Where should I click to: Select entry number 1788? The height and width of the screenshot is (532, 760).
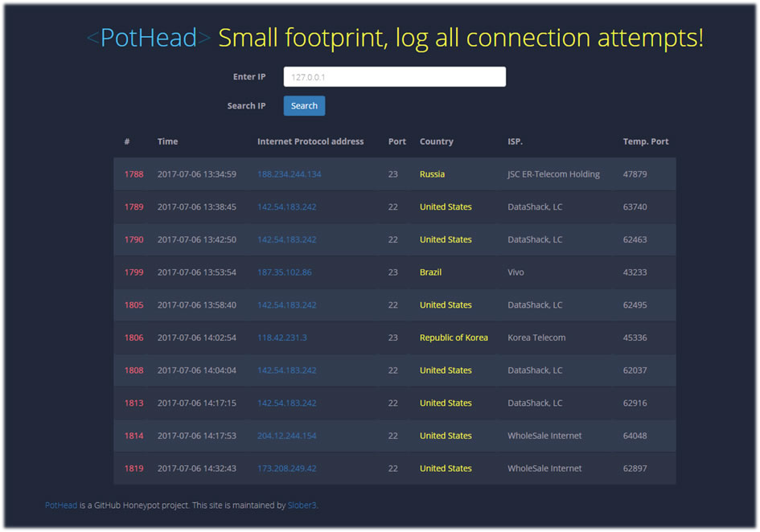(134, 174)
